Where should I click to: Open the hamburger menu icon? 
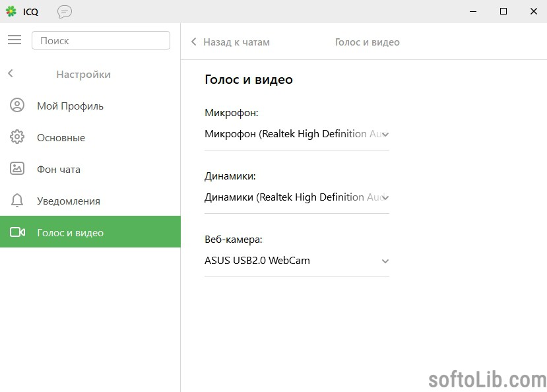pyautogui.click(x=15, y=40)
